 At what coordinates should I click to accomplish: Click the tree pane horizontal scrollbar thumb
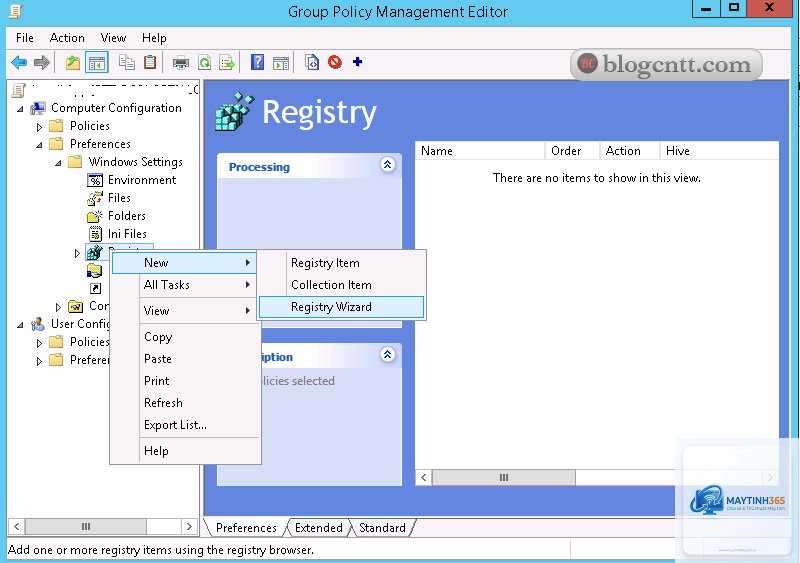coord(86,526)
